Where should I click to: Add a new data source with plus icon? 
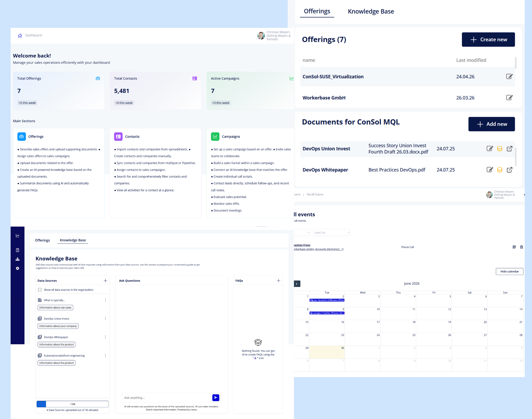105,280
